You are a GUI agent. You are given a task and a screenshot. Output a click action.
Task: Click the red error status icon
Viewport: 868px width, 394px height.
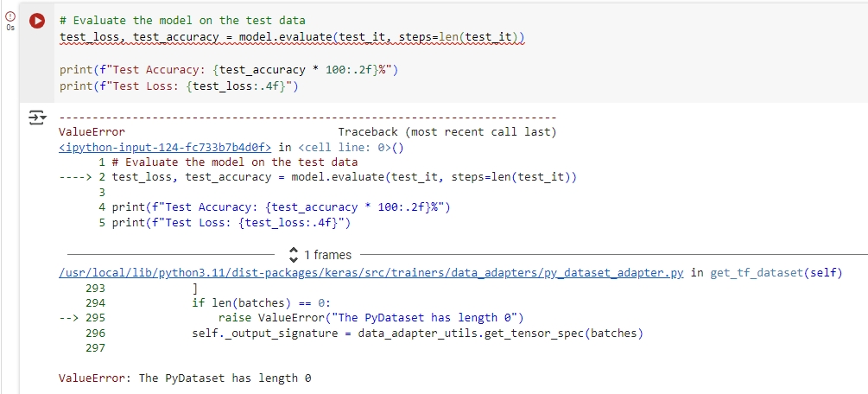pyautogui.click(x=10, y=16)
